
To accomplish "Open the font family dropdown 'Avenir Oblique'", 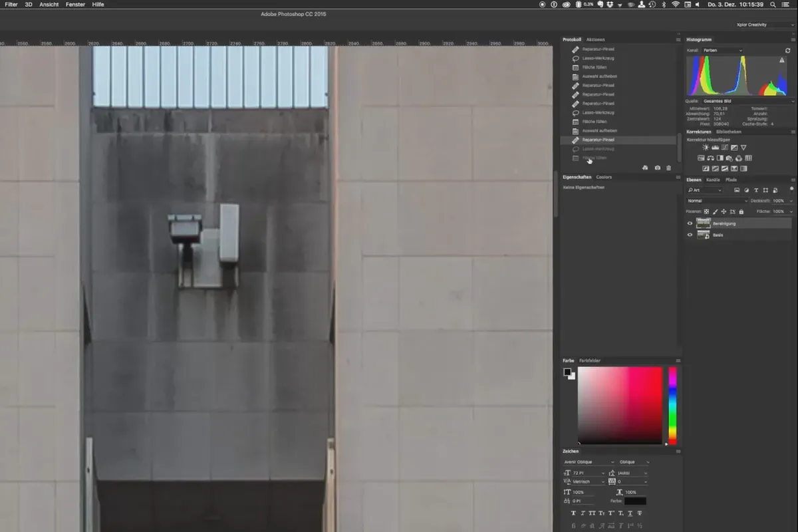I will [x=589, y=462].
